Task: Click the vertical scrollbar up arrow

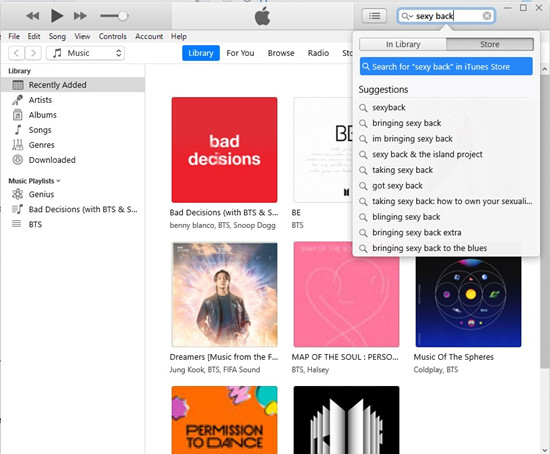Action: coord(544,69)
